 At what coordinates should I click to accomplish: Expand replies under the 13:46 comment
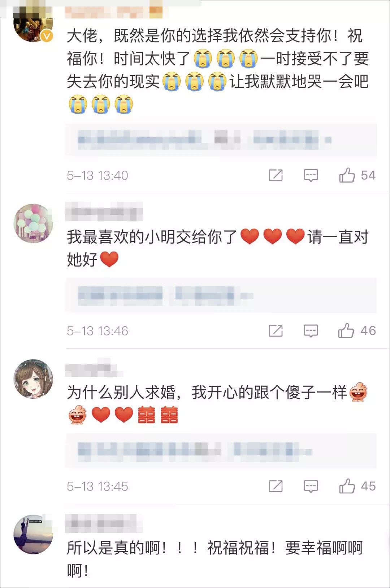tap(221, 295)
